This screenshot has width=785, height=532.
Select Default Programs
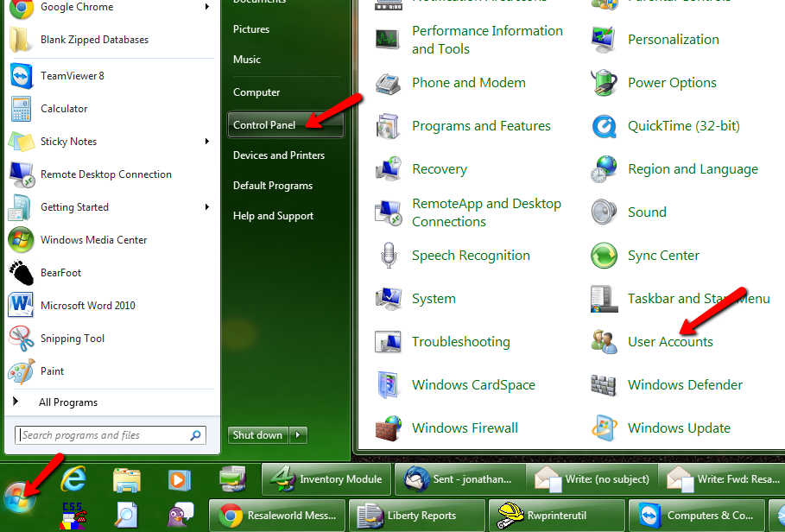click(x=273, y=186)
